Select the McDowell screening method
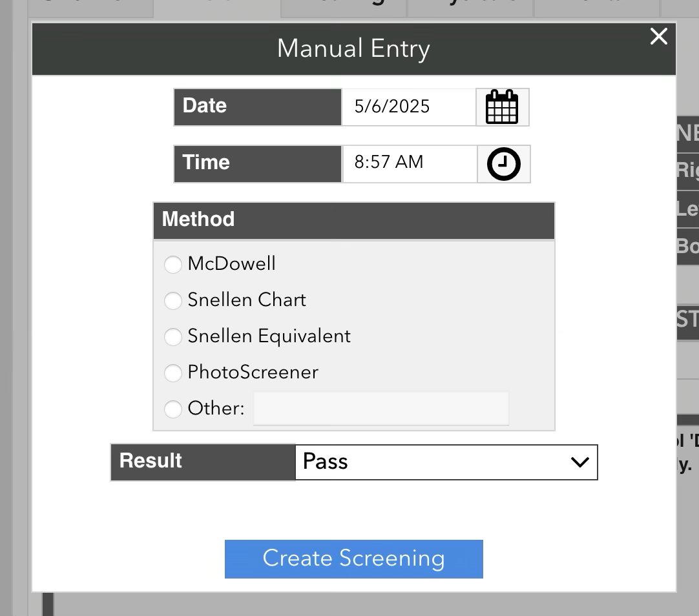The width and height of the screenshot is (699, 616). tap(172, 264)
